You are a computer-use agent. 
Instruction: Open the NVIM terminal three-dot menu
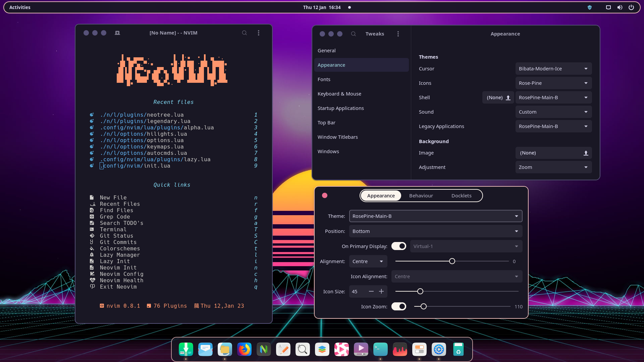click(259, 33)
